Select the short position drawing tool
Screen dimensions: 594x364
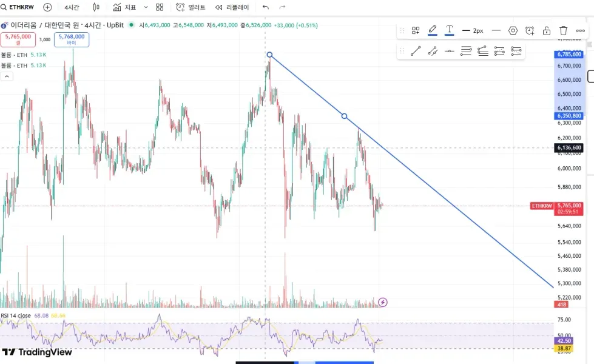click(x=516, y=51)
